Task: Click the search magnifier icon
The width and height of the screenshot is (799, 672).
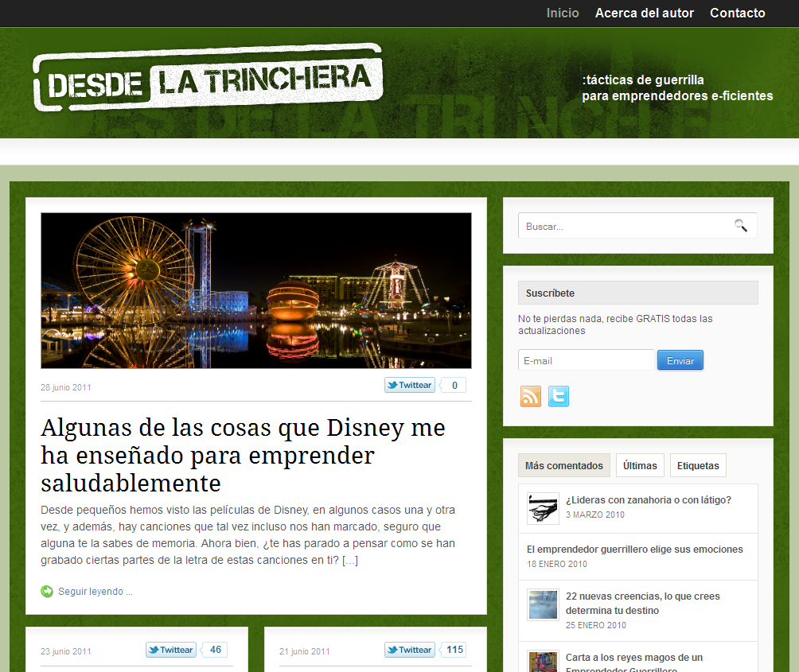Action: (x=741, y=226)
